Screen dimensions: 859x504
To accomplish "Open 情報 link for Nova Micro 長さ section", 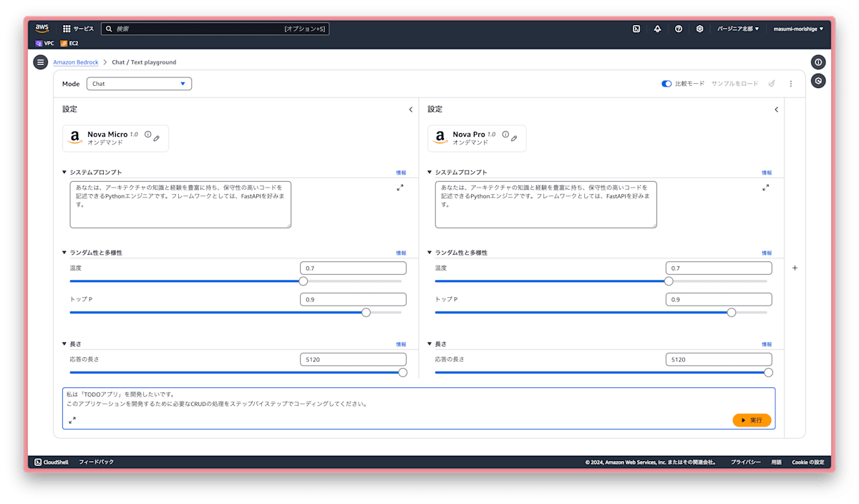I will (x=401, y=344).
